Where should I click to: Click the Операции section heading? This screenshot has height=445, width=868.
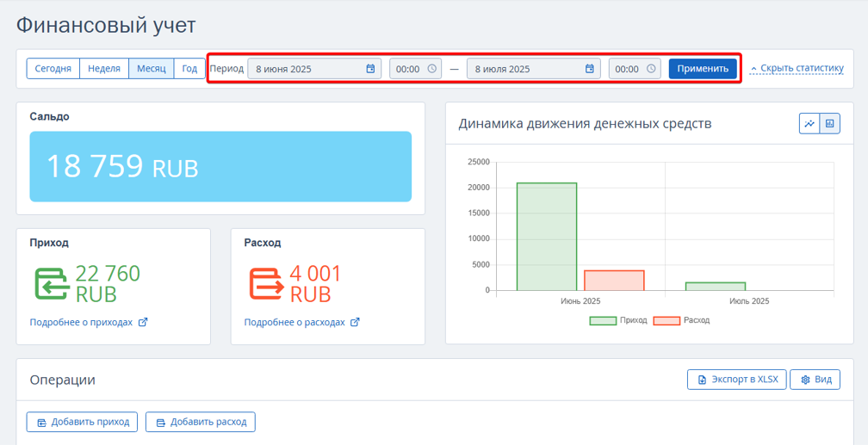coord(62,380)
